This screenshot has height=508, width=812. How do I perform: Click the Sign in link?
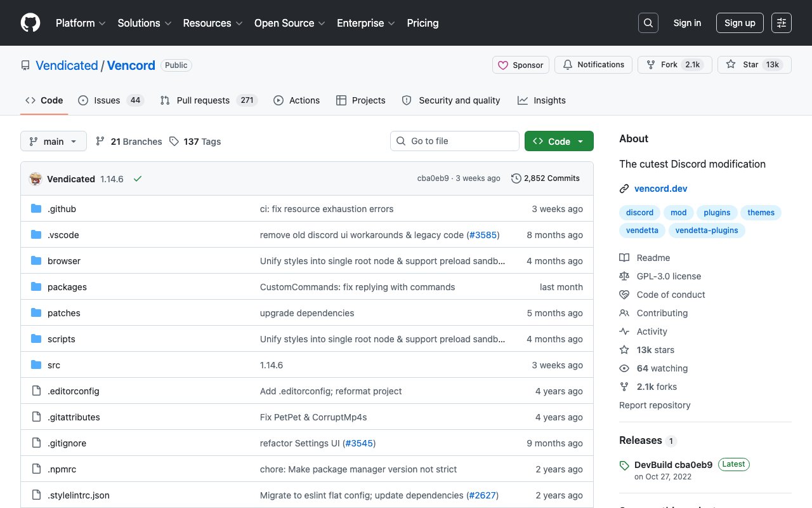pos(687,23)
